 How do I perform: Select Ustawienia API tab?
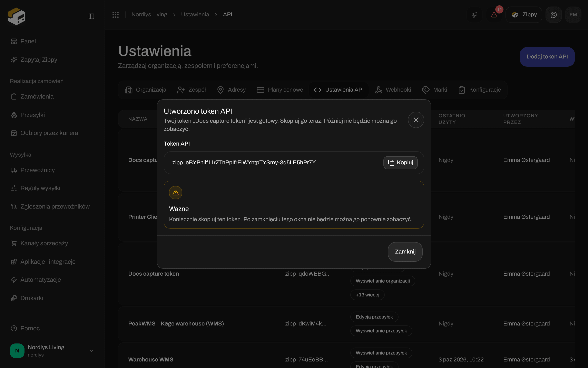(x=339, y=90)
